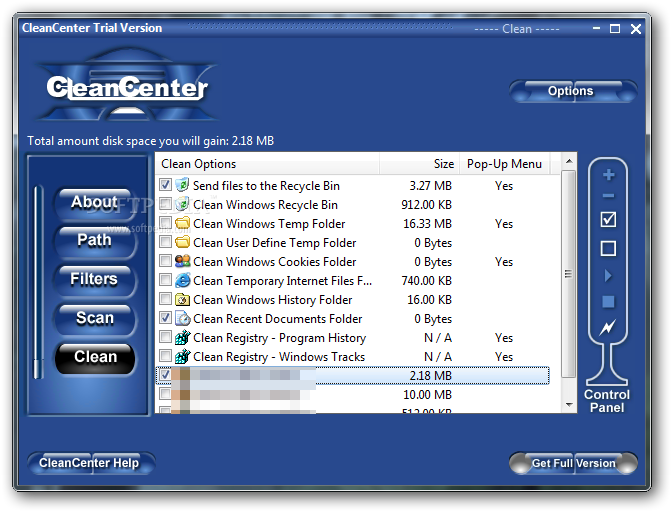Click the registry icon beside Program History
The image size is (672, 512).
click(182, 337)
